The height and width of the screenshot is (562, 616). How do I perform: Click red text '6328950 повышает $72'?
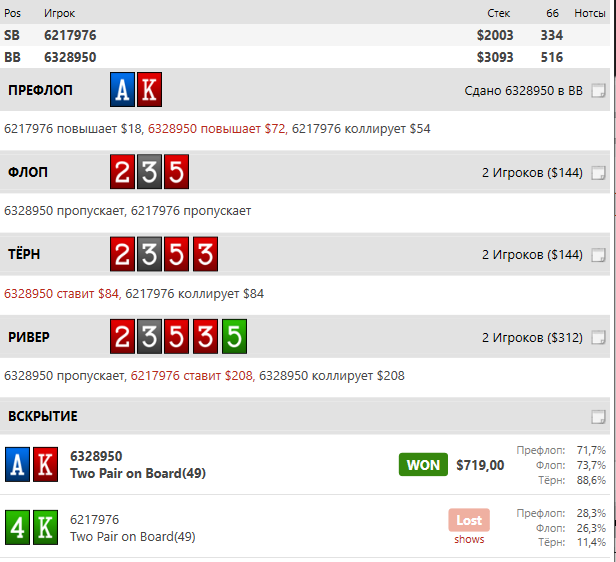pyautogui.click(x=216, y=129)
